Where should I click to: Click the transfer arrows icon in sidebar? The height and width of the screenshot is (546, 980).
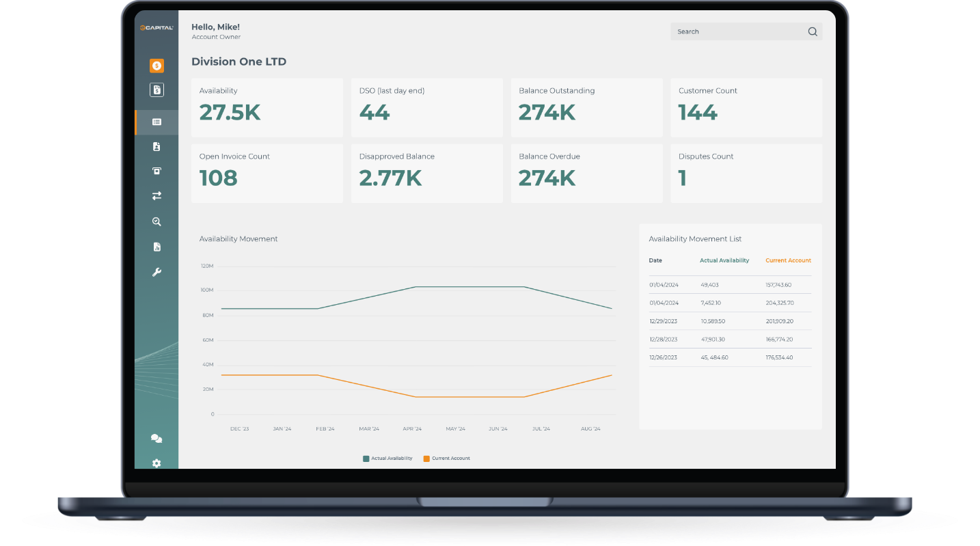[156, 195]
